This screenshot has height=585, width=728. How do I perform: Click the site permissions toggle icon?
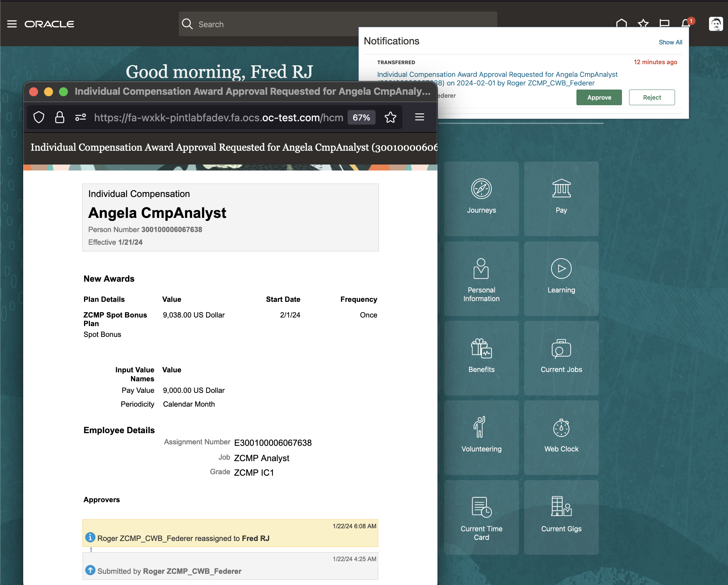coord(81,118)
